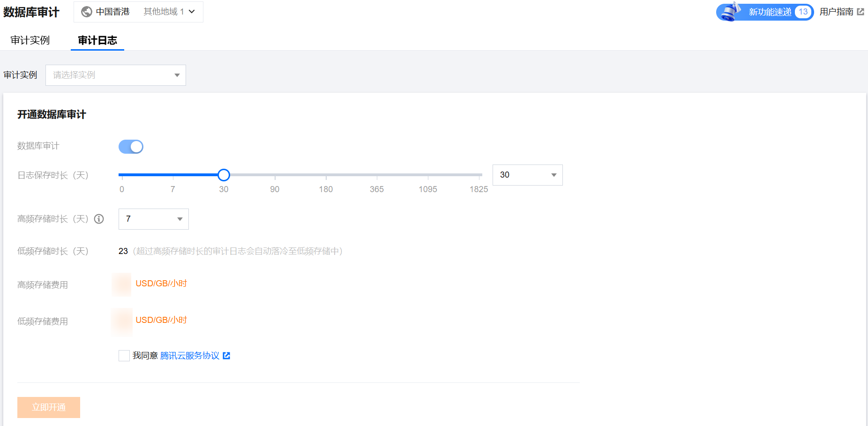
Task: Expand the 高频存储时长 dropdown showing 7
Action: (x=153, y=219)
